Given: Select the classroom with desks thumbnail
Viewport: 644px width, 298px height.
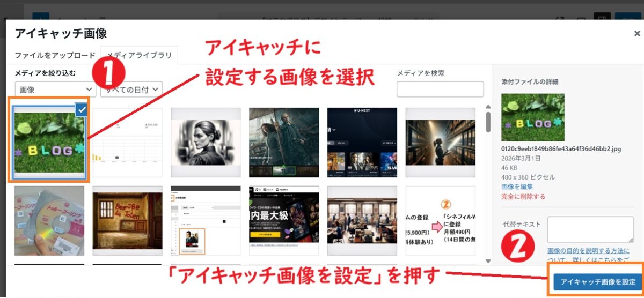Looking at the screenshot, I should coord(362,220).
